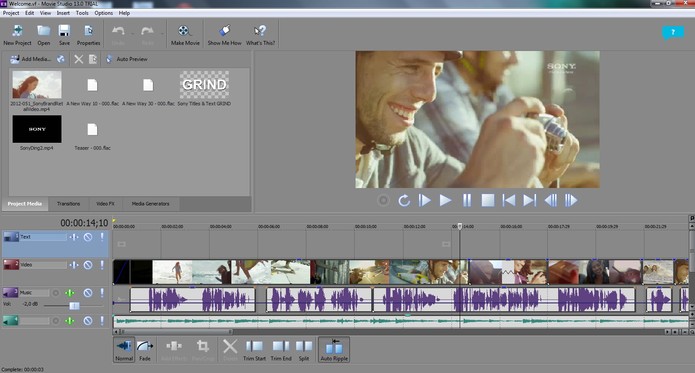Open track motion on the Video track
This screenshot has width=695, height=373.
pos(74,265)
